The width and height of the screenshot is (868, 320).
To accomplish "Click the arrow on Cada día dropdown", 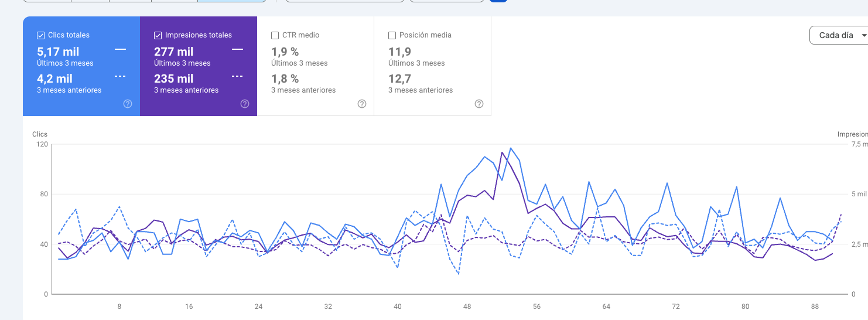I will tap(864, 36).
